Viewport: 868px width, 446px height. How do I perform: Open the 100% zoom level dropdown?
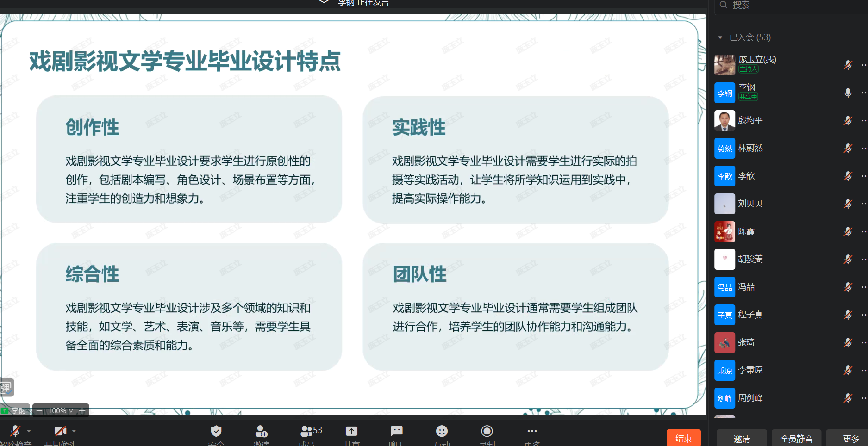pos(61,411)
